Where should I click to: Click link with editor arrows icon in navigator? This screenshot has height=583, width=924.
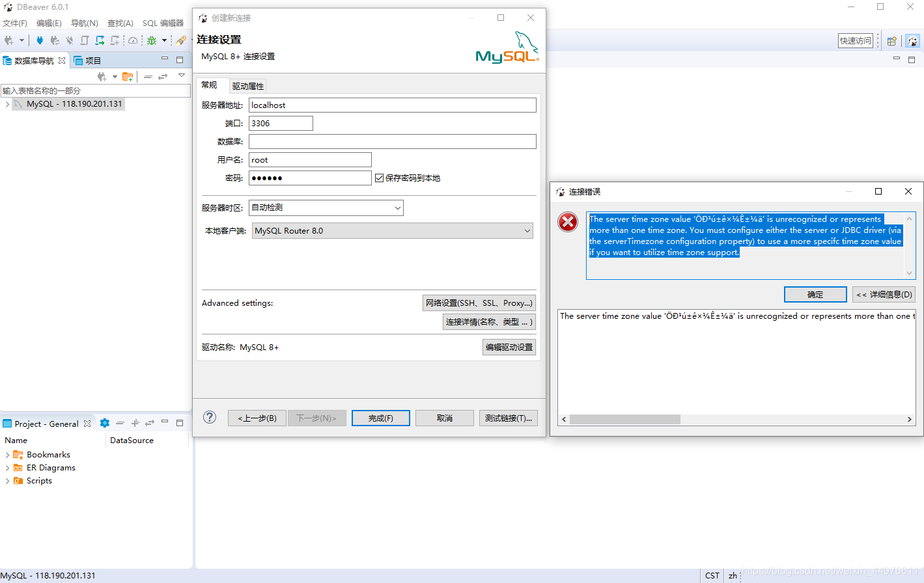pyautogui.click(x=163, y=77)
